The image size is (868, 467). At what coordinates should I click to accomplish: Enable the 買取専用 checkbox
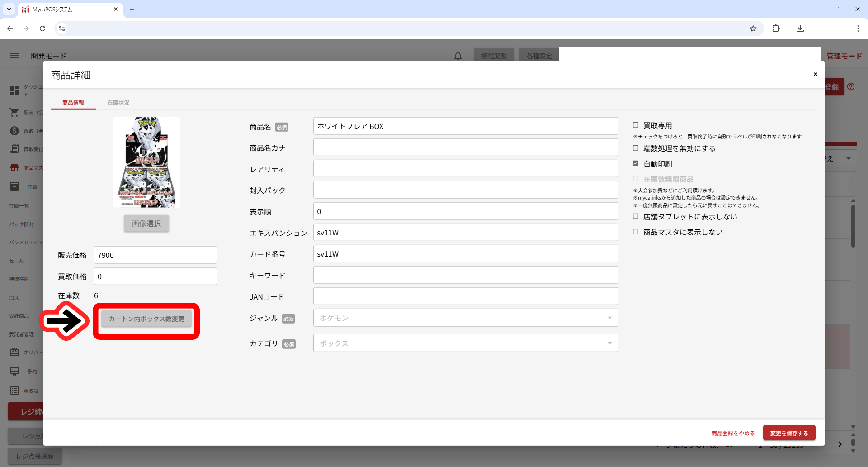636,125
